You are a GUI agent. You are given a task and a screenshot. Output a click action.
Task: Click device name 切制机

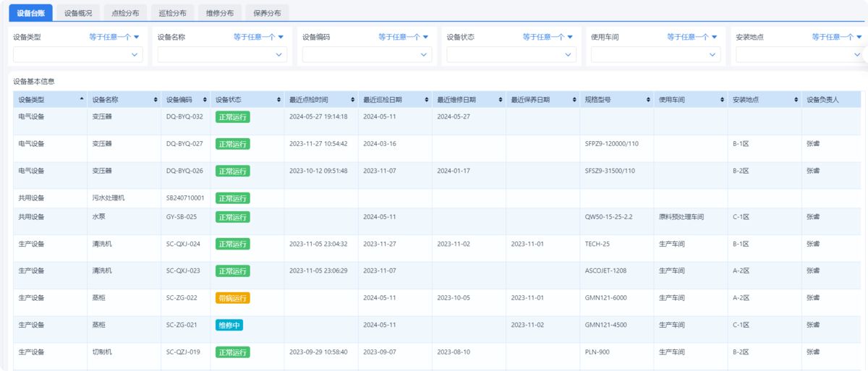pos(102,351)
